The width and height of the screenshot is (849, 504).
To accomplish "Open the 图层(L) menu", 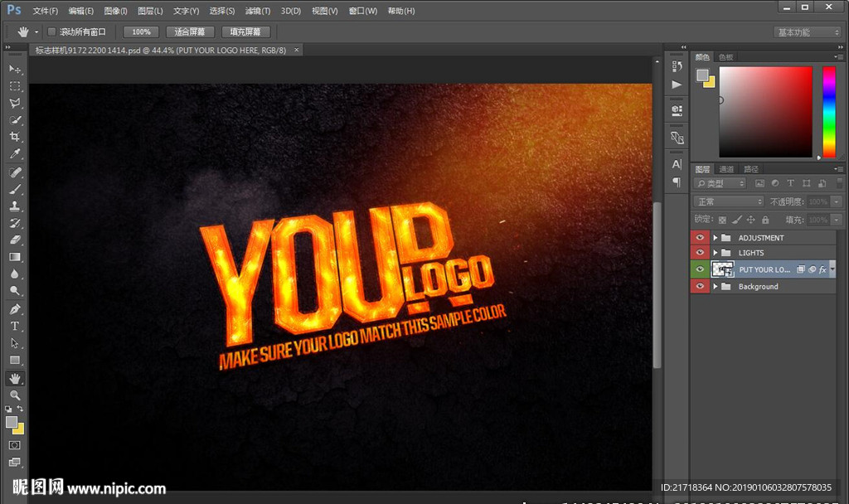I will pos(150,11).
